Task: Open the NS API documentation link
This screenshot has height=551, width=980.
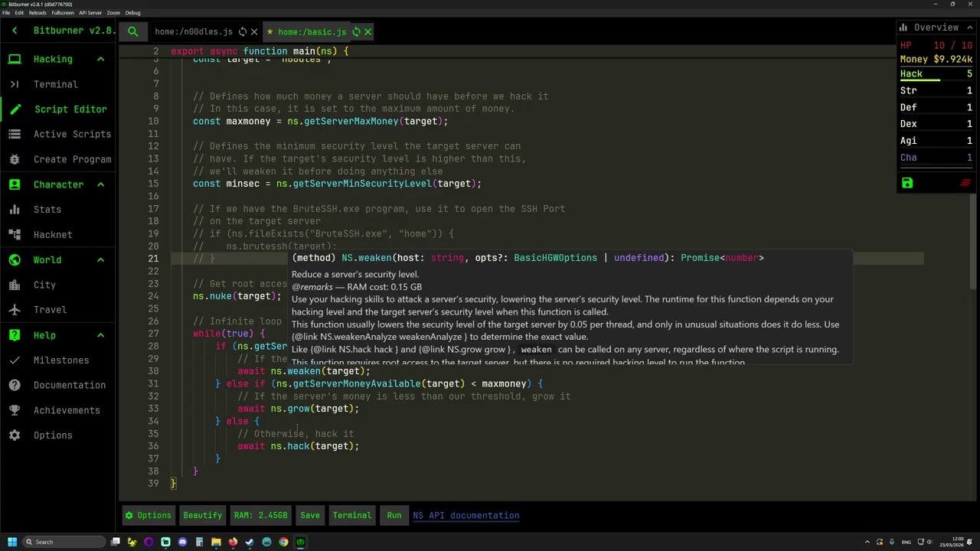Action: click(x=466, y=516)
